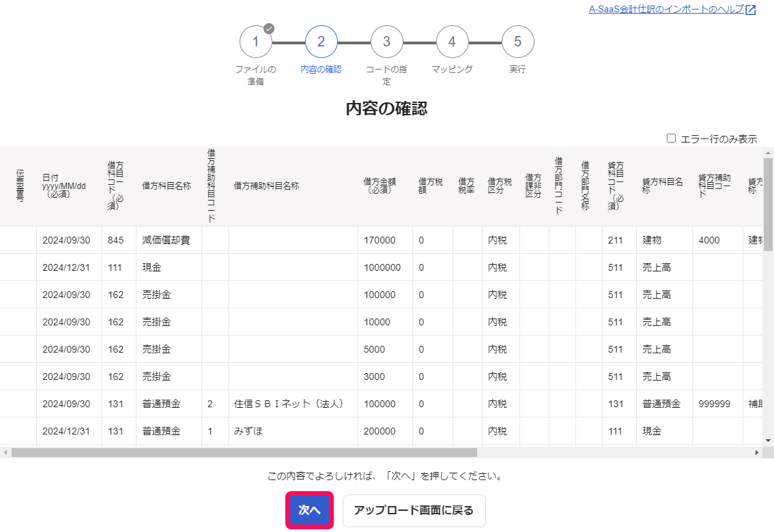This screenshot has height=532, width=774.
Task: Click step 5 circle 実行
Action: point(518,42)
